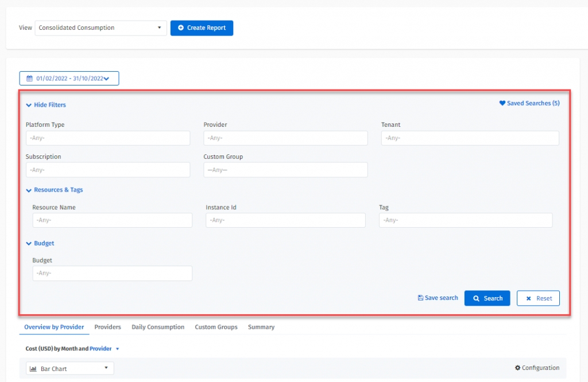Open the View Consolidated Consumption dropdown
Screen dimensions: 588x382
(100, 28)
